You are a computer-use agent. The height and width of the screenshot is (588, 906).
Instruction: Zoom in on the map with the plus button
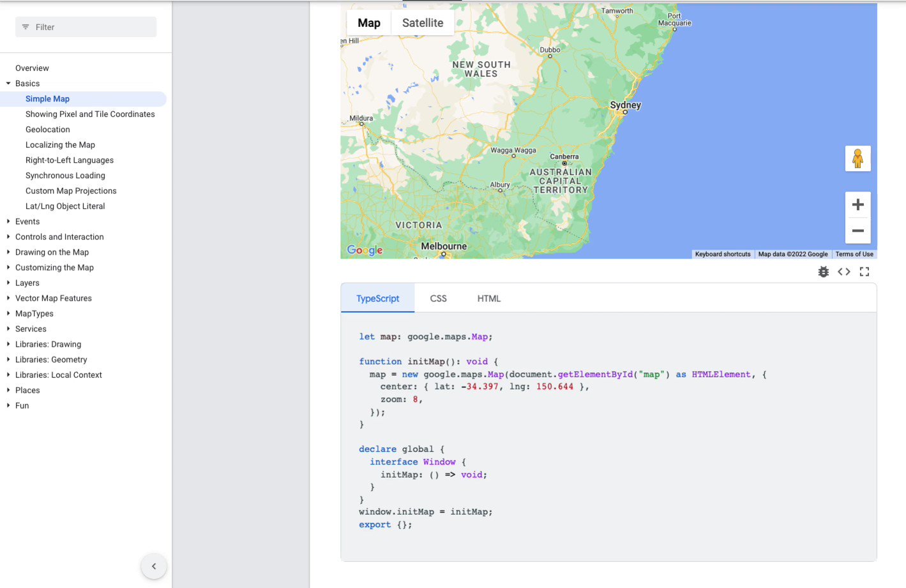click(857, 204)
